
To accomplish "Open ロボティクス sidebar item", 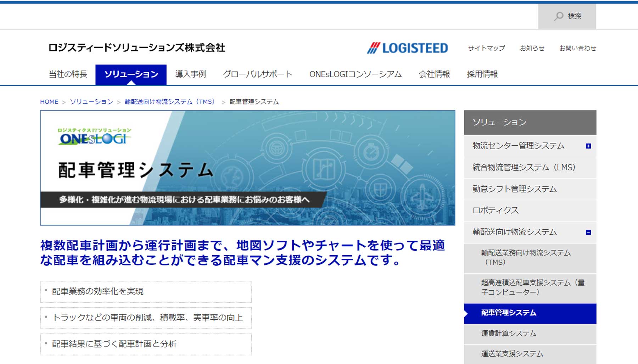I will (x=530, y=211).
